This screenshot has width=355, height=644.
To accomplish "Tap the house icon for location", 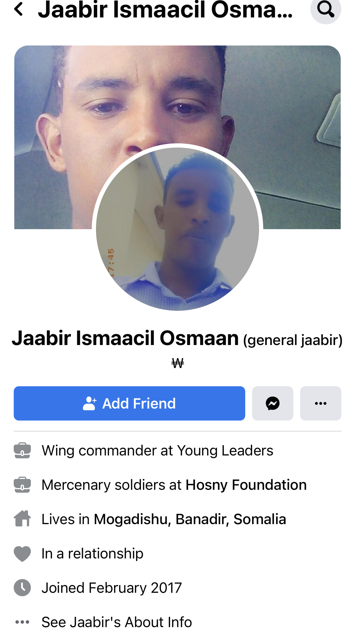I will pyautogui.click(x=22, y=519).
